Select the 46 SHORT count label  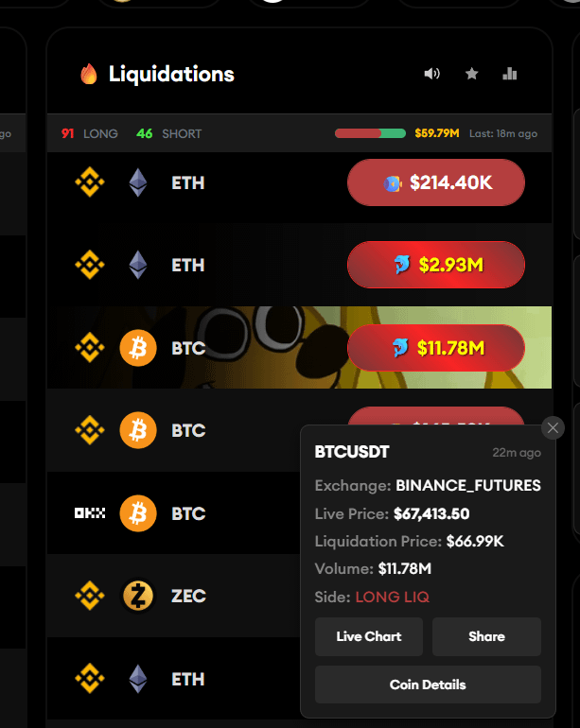pyautogui.click(x=169, y=133)
